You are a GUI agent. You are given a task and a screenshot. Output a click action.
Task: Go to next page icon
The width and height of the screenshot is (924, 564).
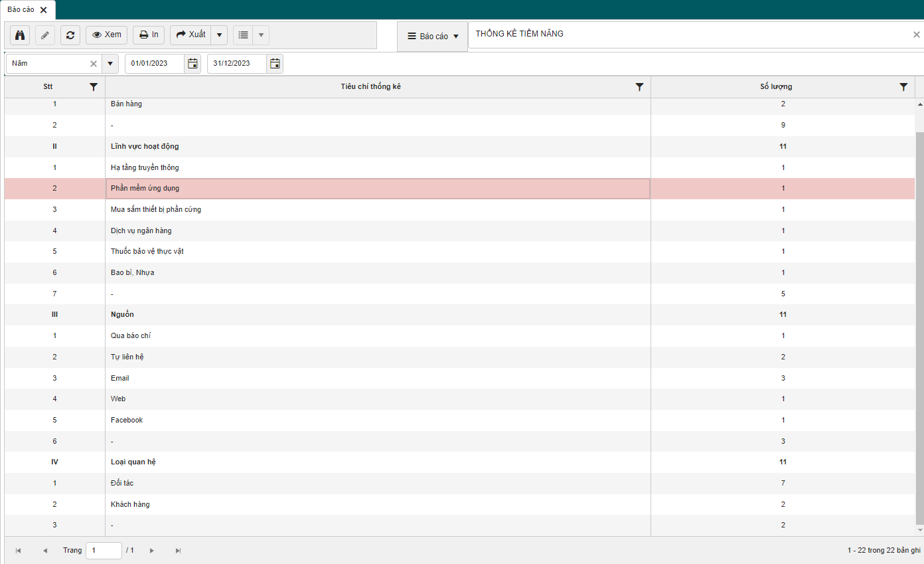pos(151,551)
